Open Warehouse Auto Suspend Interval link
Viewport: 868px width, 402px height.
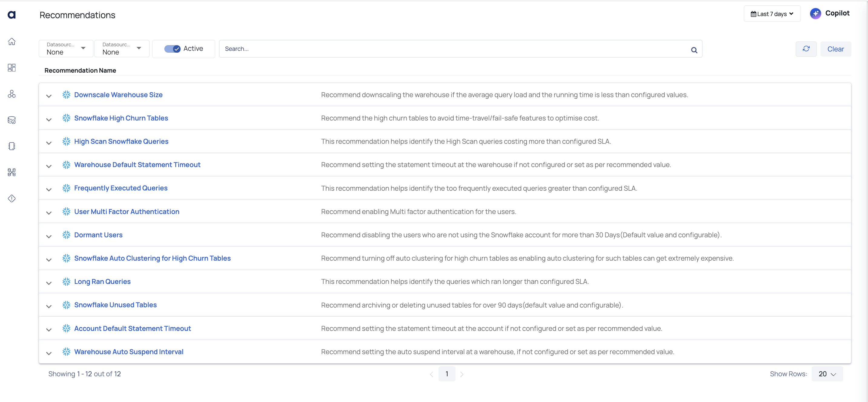click(129, 351)
